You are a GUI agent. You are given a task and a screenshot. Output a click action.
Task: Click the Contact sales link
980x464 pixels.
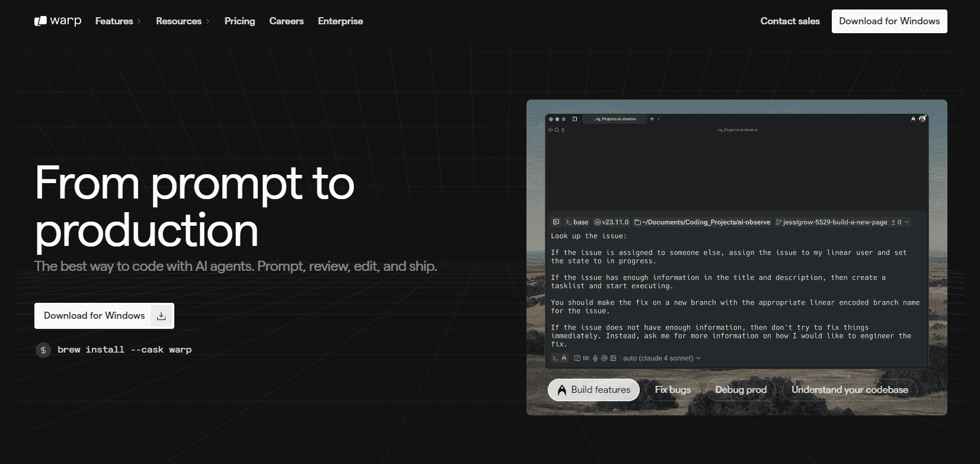tap(790, 21)
